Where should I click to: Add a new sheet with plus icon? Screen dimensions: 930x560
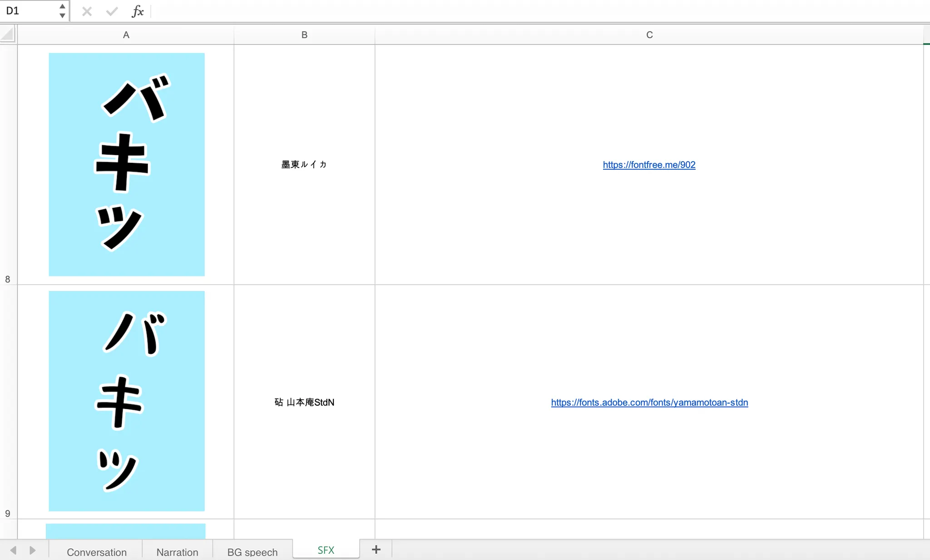376,550
